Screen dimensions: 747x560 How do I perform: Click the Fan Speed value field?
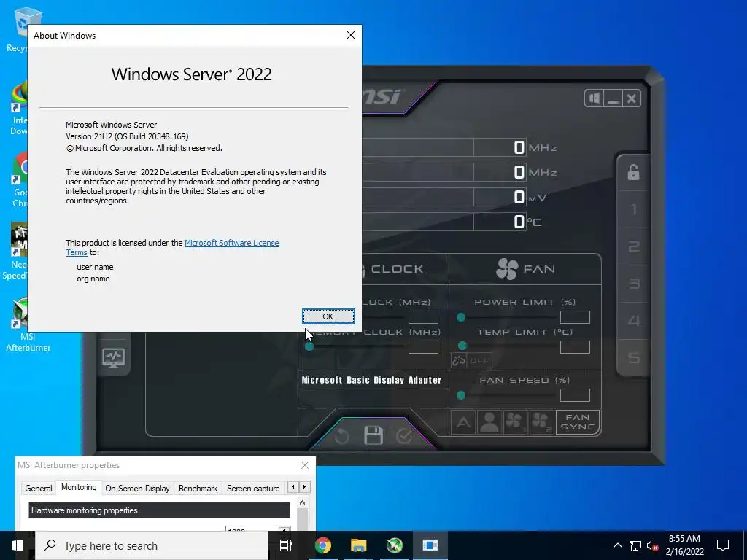tap(575, 395)
